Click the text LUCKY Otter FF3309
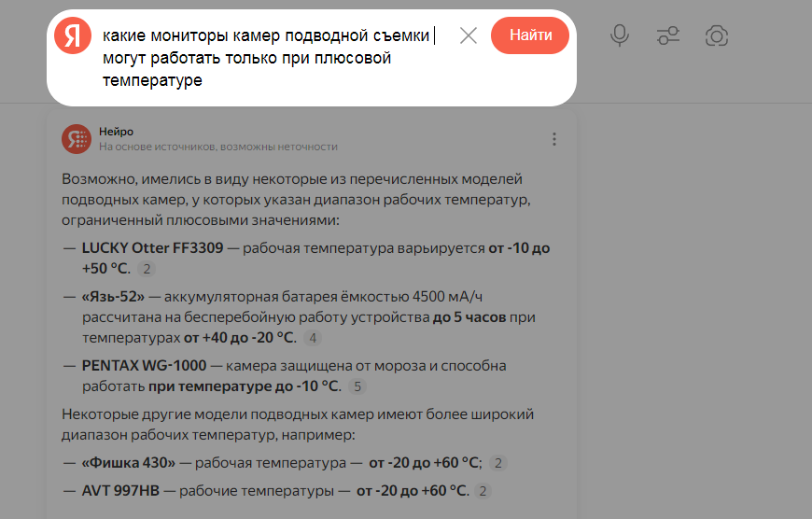This screenshot has width=812, height=519. 152,248
